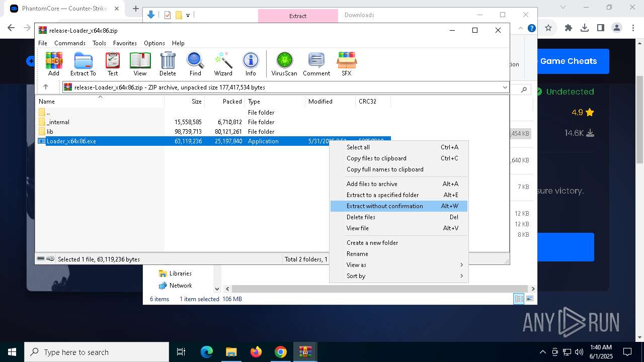Click the WinRAR taskbar icon

[305, 352]
